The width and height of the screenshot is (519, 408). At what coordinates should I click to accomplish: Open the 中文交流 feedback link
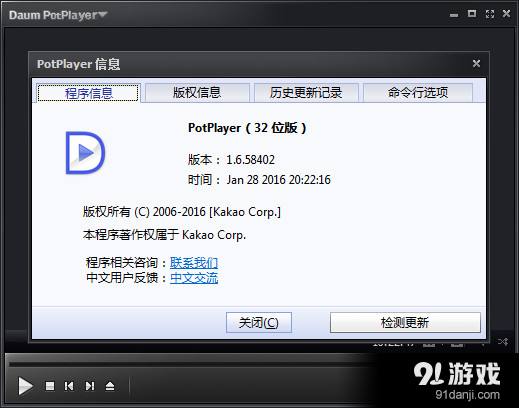click(194, 278)
